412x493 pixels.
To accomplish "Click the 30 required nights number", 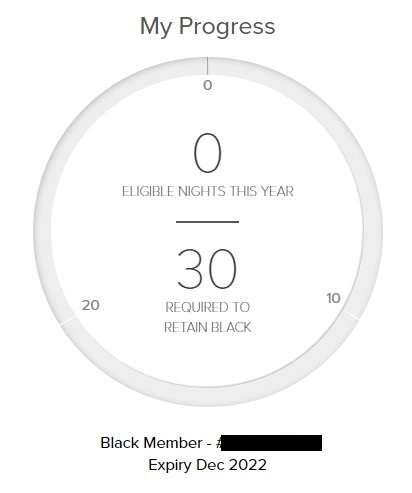I will coord(207,269).
